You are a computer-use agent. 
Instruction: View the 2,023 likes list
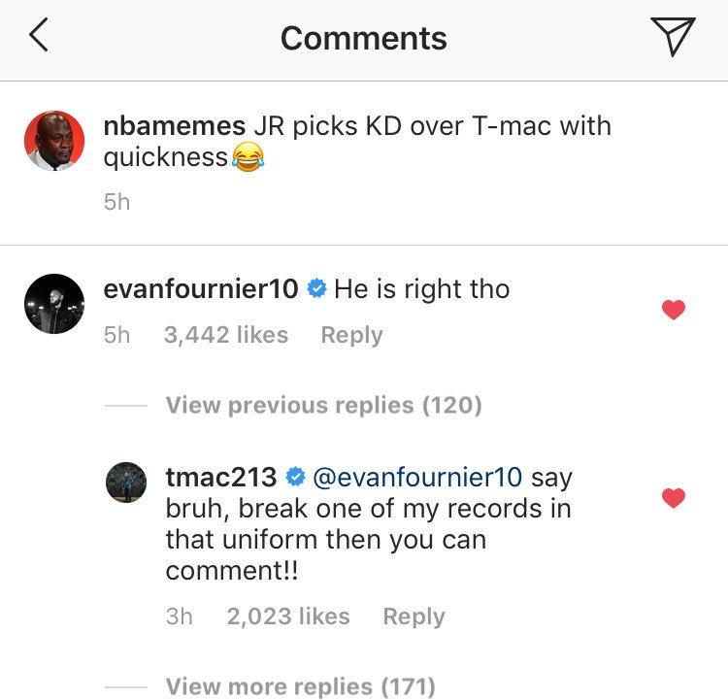click(288, 617)
